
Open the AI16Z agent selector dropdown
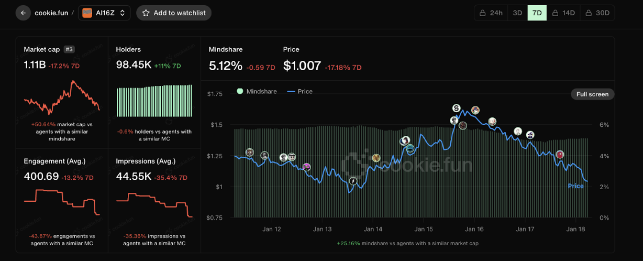point(104,13)
